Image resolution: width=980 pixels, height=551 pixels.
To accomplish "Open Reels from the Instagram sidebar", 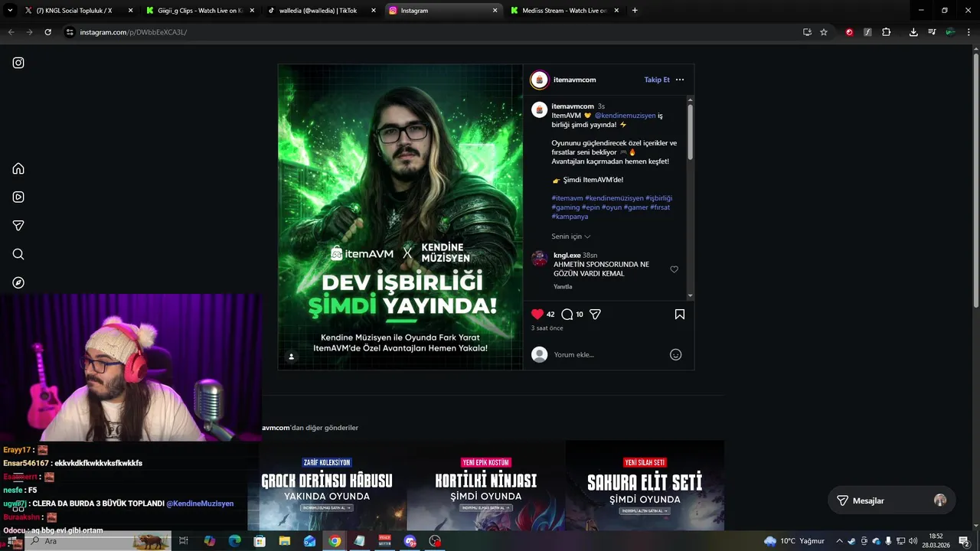I will (18, 197).
